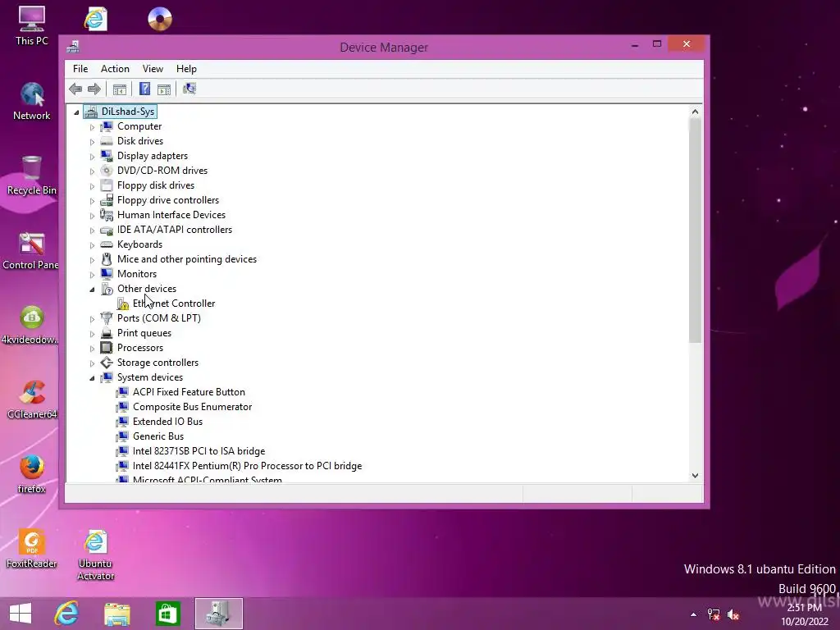Open Windows Store from the taskbar
840x630 pixels.
point(167,614)
